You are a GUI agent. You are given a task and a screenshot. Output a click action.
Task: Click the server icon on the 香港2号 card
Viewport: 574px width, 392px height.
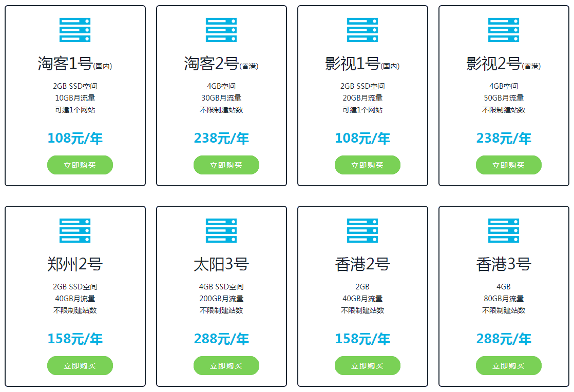coord(362,230)
